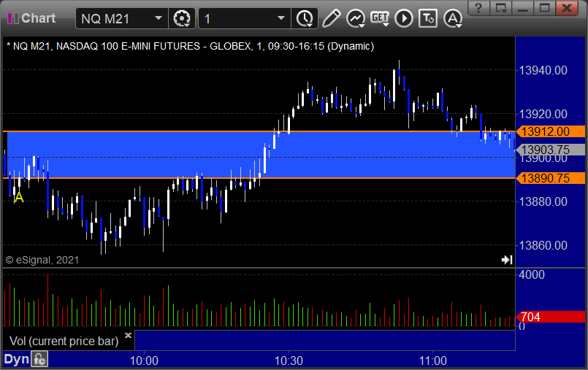Screen dimensions: 588x370
Task: Click the 11:00 time axis label
Action: [432, 361]
